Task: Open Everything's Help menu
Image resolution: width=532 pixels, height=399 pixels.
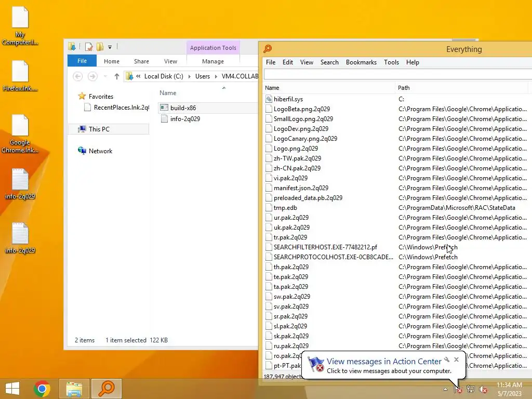Action: tap(413, 62)
